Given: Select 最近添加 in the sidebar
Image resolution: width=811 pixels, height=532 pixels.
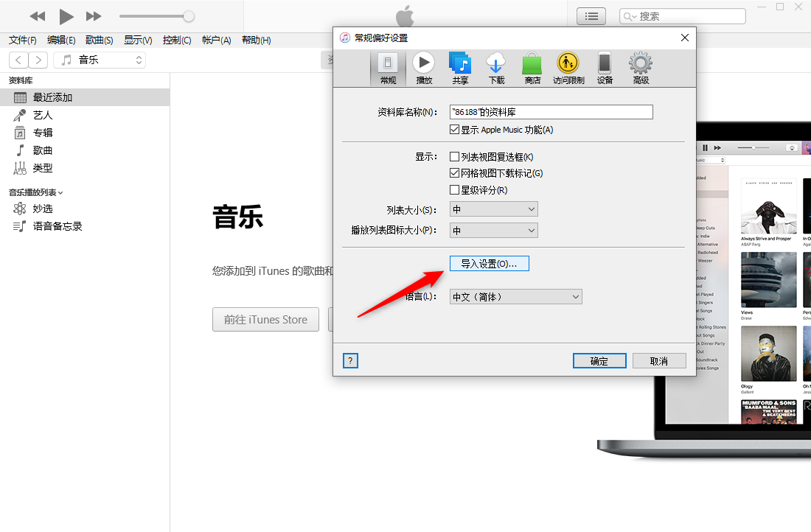Looking at the screenshot, I should point(85,97).
